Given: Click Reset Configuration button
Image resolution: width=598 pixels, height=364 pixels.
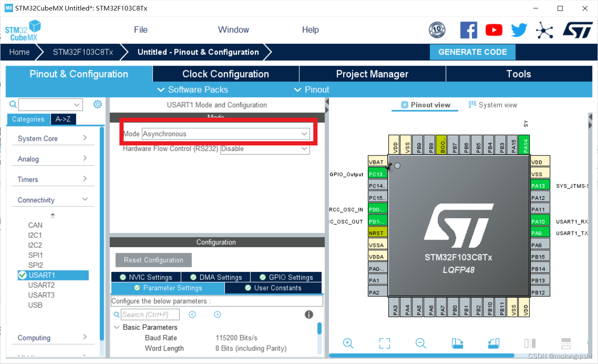Looking at the screenshot, I should click(x=153, y=260).
